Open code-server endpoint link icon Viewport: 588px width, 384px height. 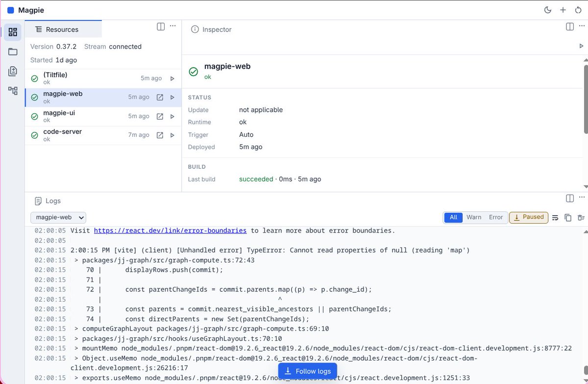point(160,135)
